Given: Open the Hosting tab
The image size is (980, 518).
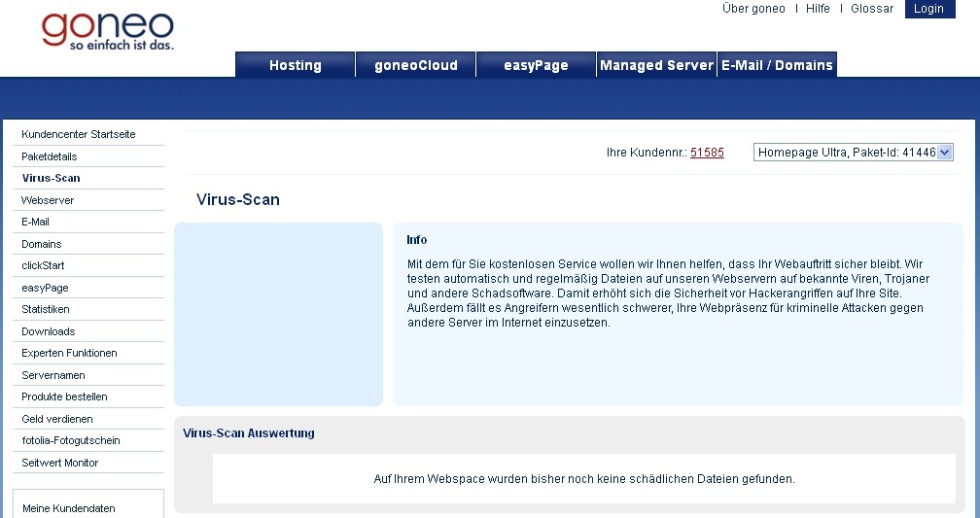Looking at the screenshot, I should click(x=295, y=65).
